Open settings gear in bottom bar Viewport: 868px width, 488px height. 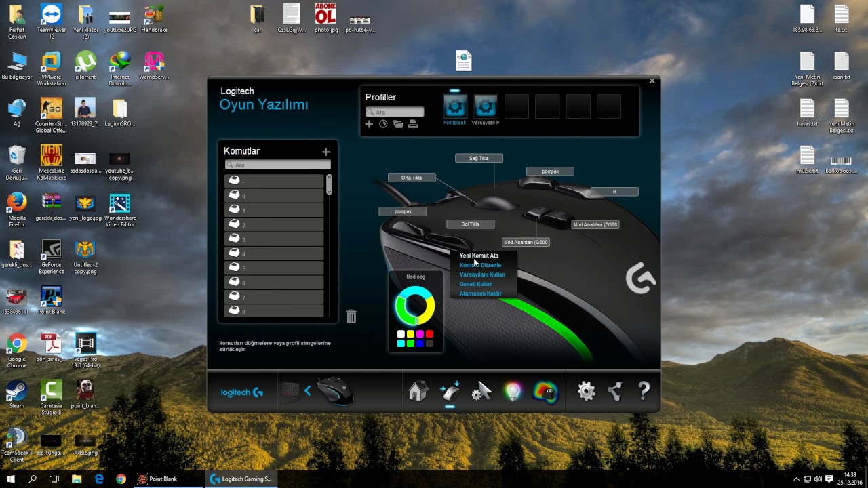587,391
